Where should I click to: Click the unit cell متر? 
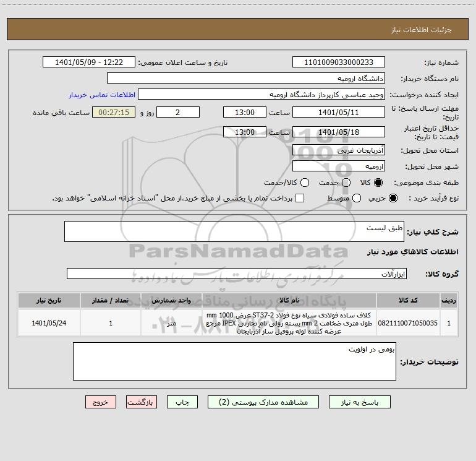171,323
